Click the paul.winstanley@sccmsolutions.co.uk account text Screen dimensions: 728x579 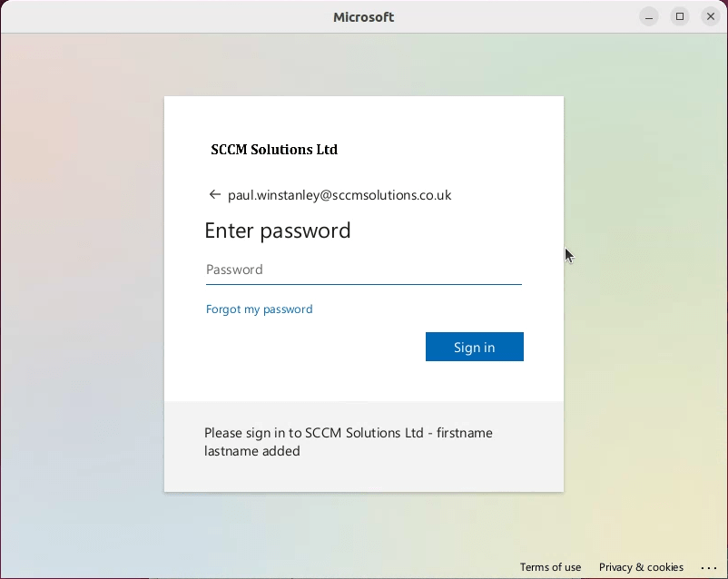(339, 195)
